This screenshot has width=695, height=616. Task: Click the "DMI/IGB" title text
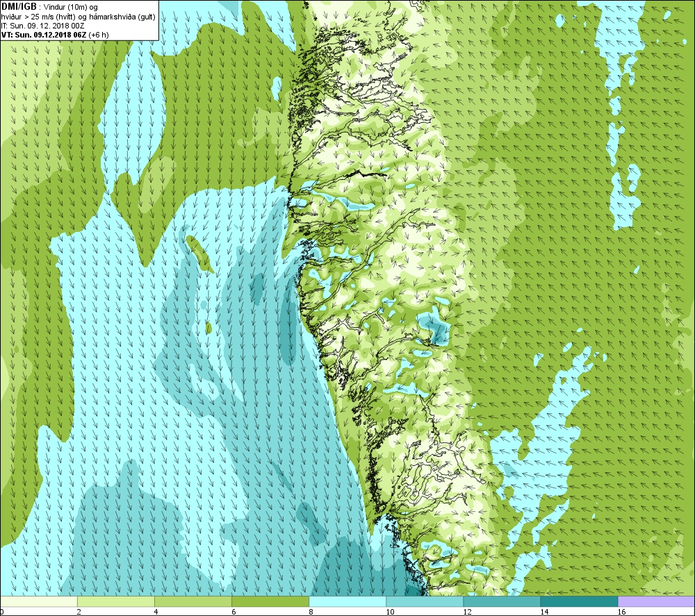pos(19,7)
